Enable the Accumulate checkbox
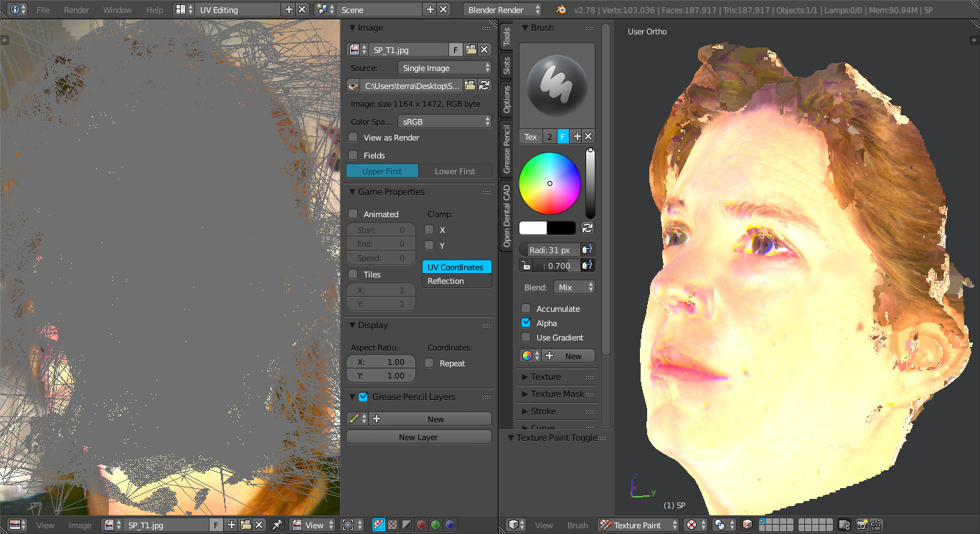 [x=526, y=308]
